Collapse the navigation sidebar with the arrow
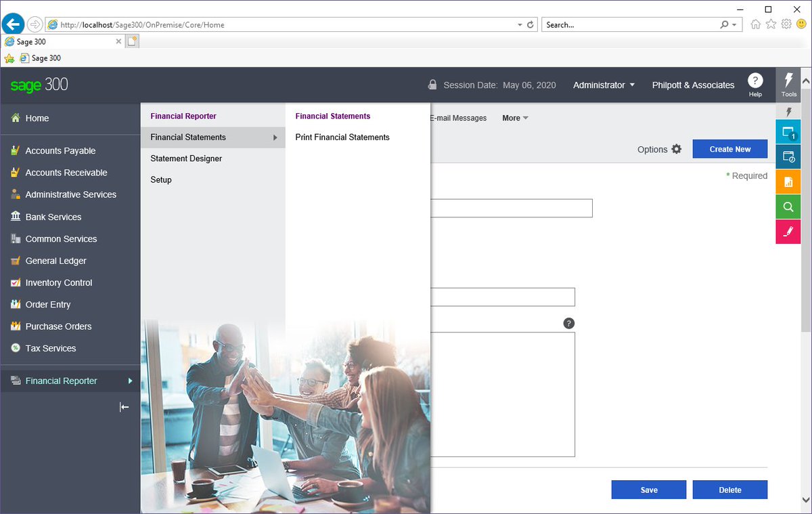Screen dimensions: 812x514 pos(124,407)
